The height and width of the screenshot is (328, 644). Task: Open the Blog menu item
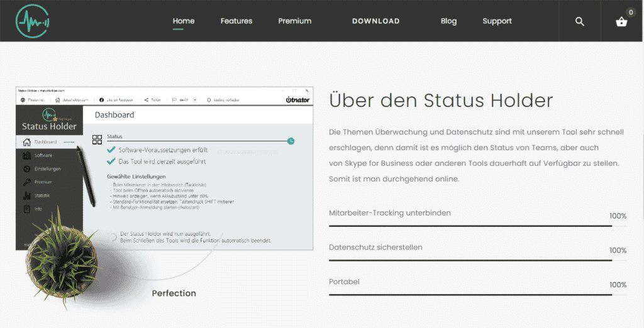(448, 21)
